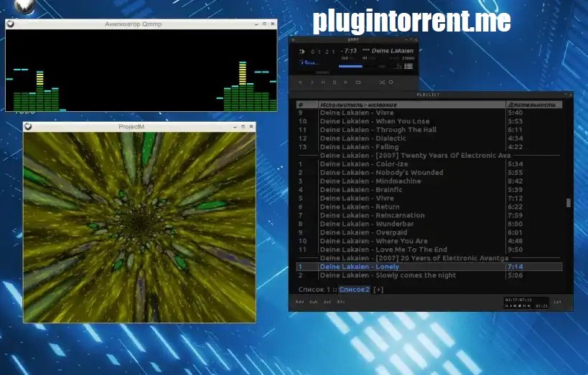Open the Etc menu in the playlist footer

(340, 302)
